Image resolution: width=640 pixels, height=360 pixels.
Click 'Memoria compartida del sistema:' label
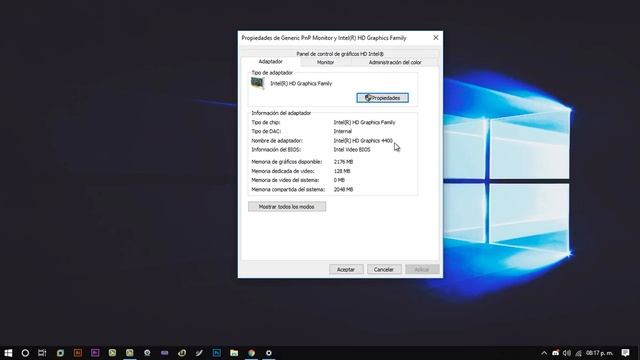[288, 190]
